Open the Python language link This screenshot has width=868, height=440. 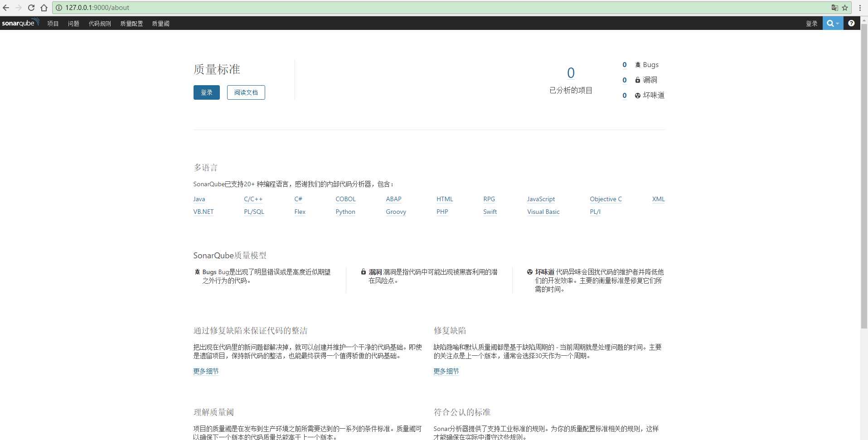click(x=345, y=212)
